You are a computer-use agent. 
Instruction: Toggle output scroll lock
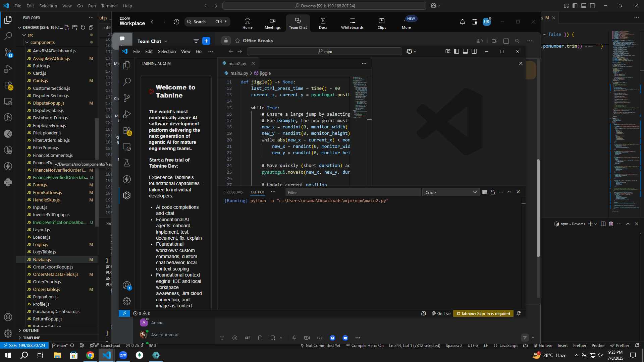coord(493,192)
